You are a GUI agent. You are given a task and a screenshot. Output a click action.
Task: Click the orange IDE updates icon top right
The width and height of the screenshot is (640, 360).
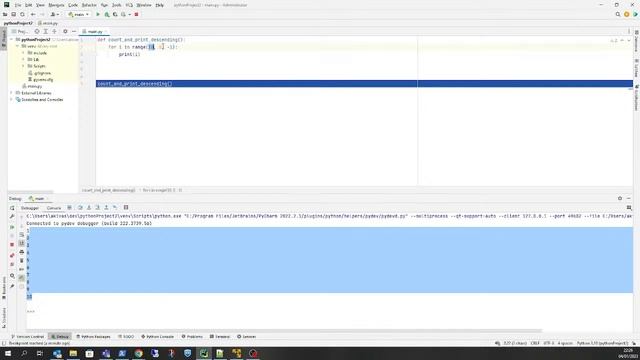click(627, 14)
